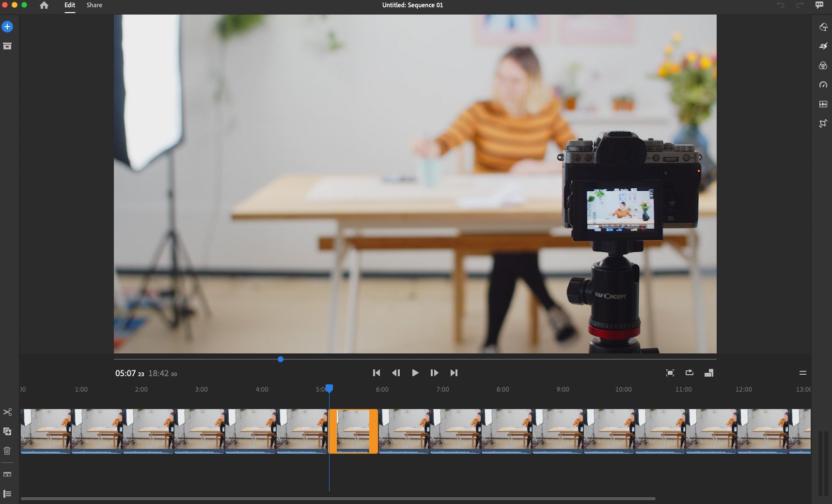The image size is (832, 504).
Task: Open the Project Assets panel
Action: (x=7, y=46)
